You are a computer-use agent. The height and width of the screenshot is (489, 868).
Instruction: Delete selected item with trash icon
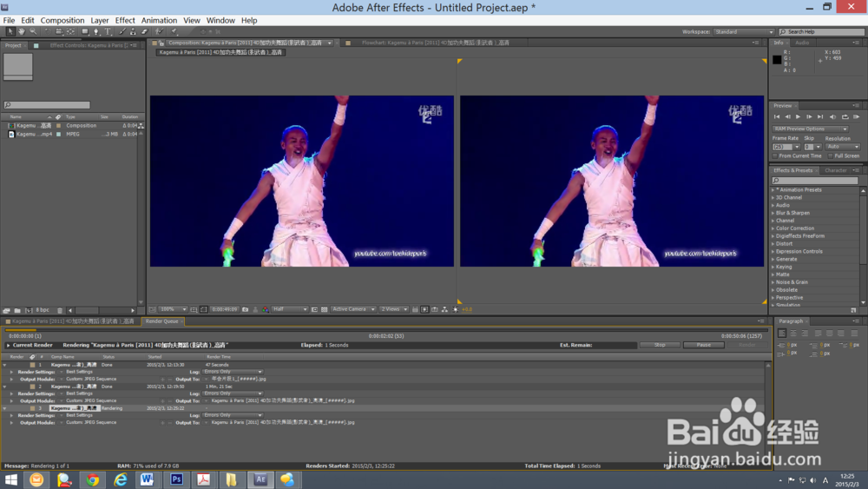(60, 311)
